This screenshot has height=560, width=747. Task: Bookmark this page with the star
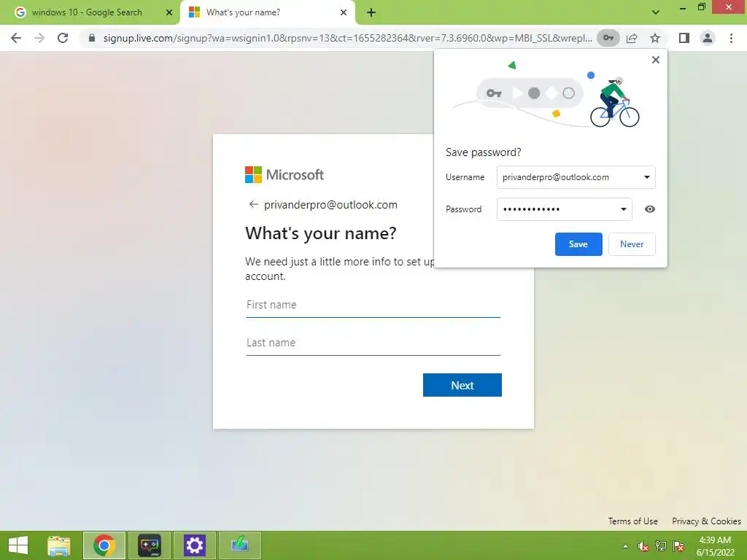(x=655, y=38)
